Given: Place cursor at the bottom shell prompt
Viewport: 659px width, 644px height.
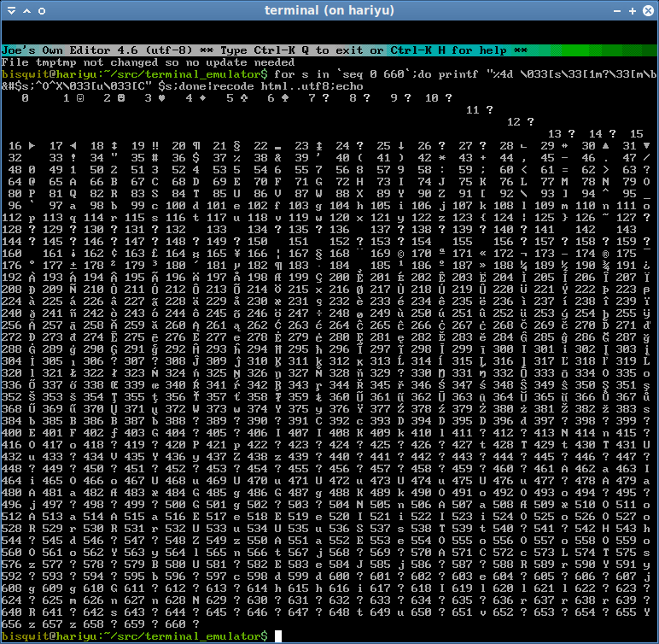Looking at the screenshot, I should click(137, 636).
